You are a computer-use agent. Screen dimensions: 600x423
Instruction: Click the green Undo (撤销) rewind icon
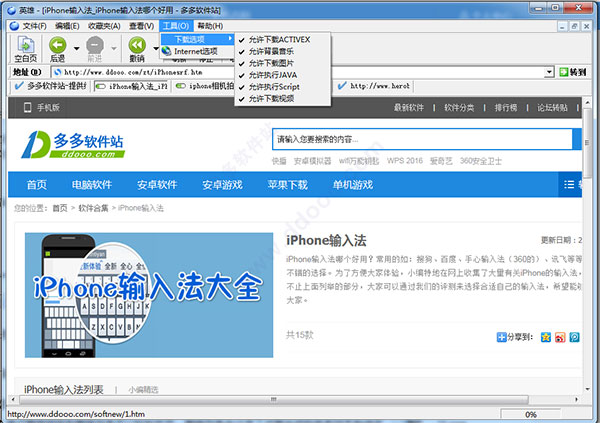(137, 45)
